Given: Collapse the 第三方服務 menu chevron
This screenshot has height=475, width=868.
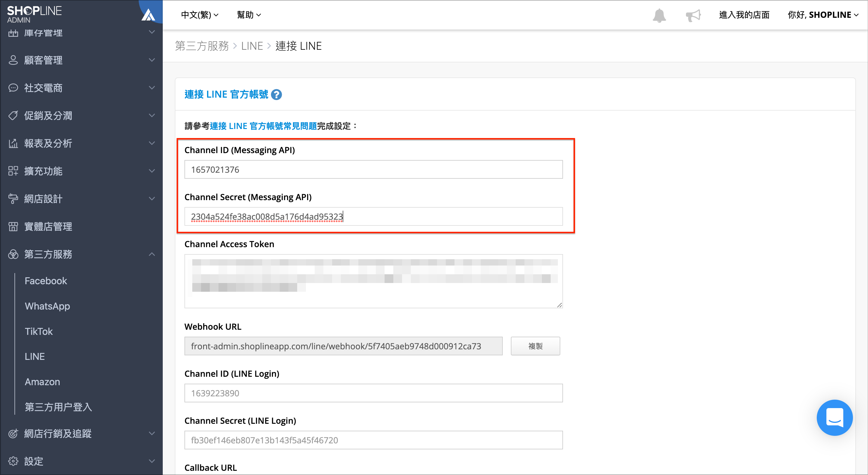Looking at the screenshot, I should click(x=152, y=254).
